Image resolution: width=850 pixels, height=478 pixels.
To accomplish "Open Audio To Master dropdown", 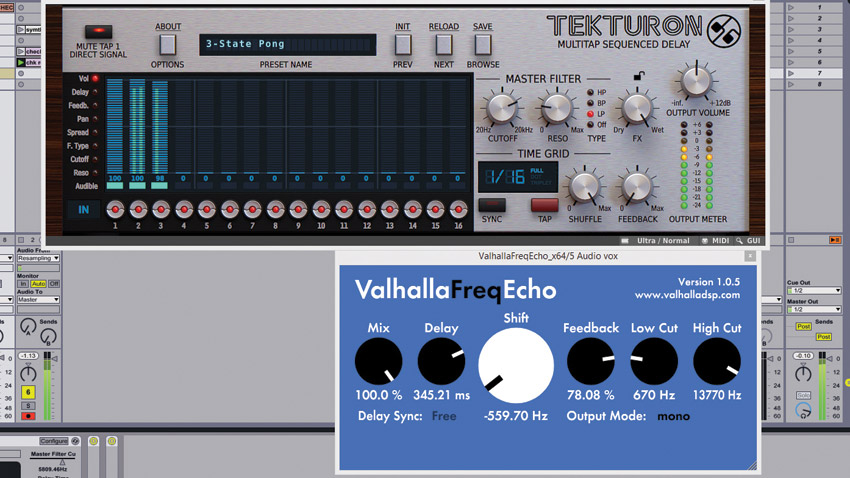I will tap(38, 300).
